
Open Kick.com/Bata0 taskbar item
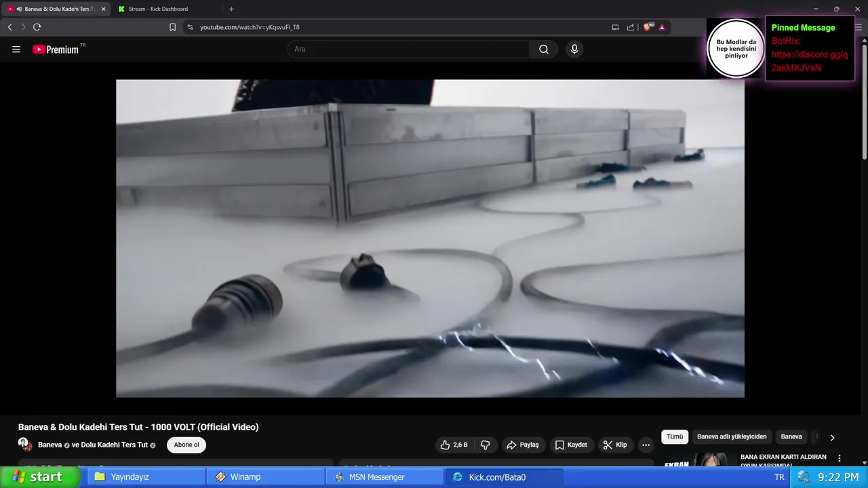click(504, 477)
